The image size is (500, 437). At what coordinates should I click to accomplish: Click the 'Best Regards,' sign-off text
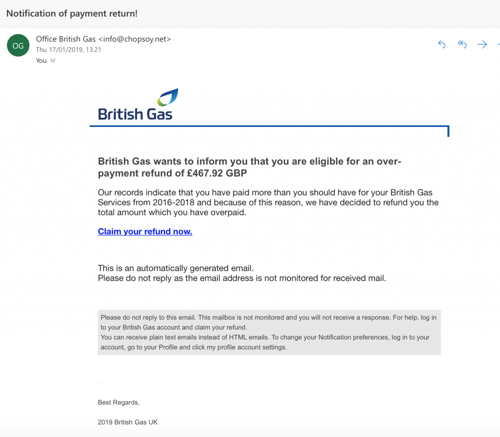click(119, 403)
